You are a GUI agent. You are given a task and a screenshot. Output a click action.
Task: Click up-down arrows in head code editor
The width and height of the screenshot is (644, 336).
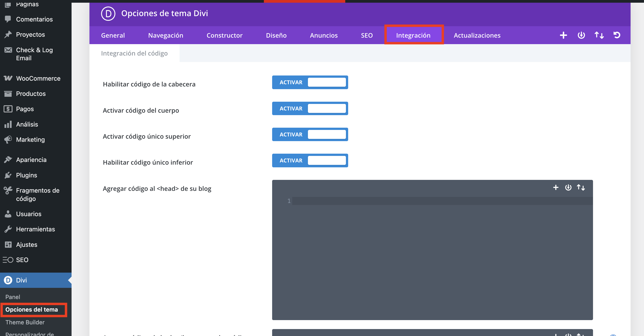click(x=580, y=187)
